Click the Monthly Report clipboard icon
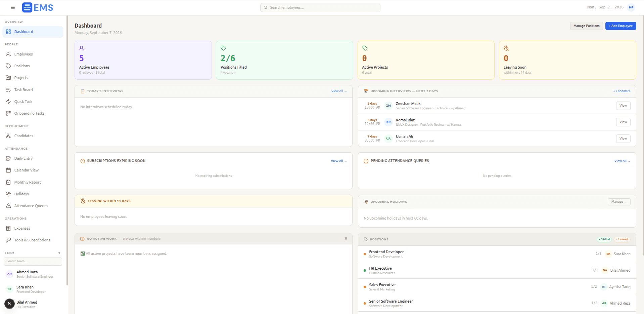The height and width of the screenshot is (314, 644). 8,182
